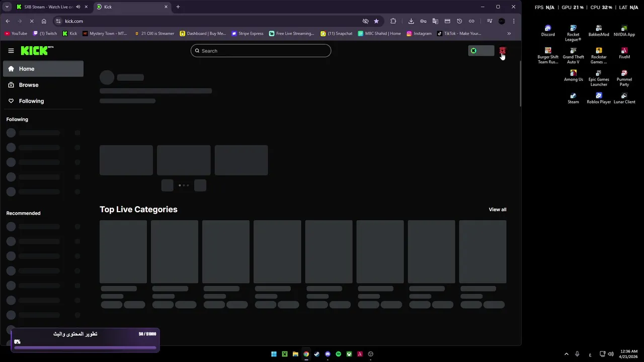Click the link chain toolbar icon
644x362 pixels.
(471, 21)
